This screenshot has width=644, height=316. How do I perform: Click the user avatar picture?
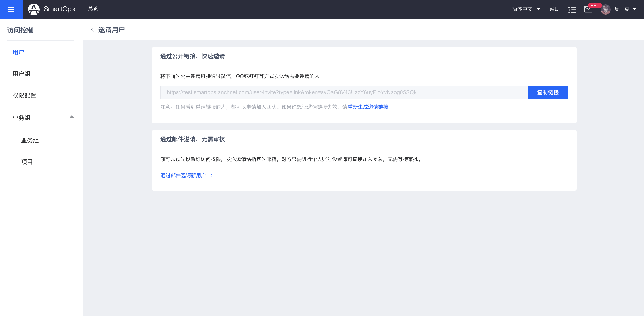(x=606, y=9)
